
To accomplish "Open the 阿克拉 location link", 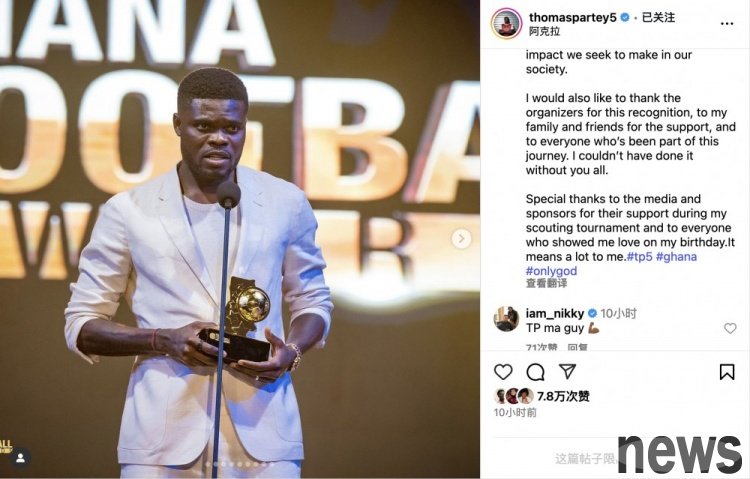I will point(544,32).
